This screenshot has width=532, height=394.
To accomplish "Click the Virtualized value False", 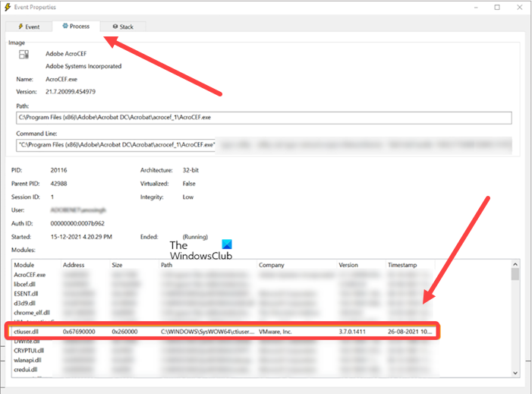I will 189,184.
